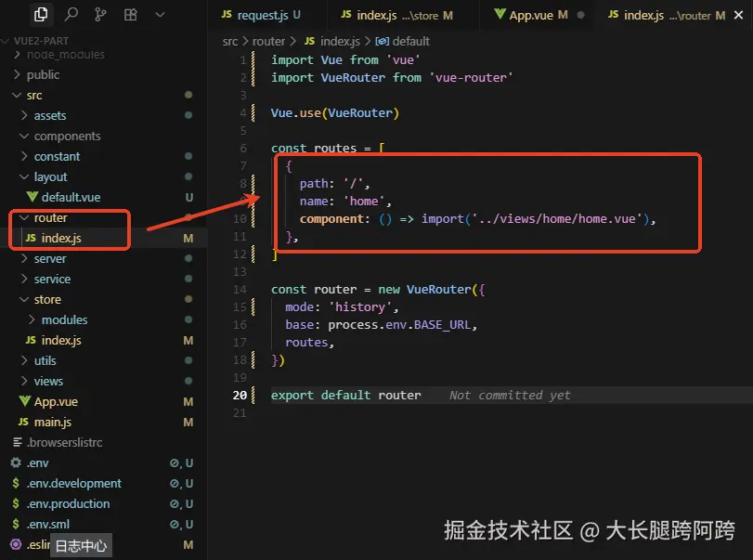Expand the utils folder
Screen dimensions: 753x560
pyautogui.click(x=45, y=360)
